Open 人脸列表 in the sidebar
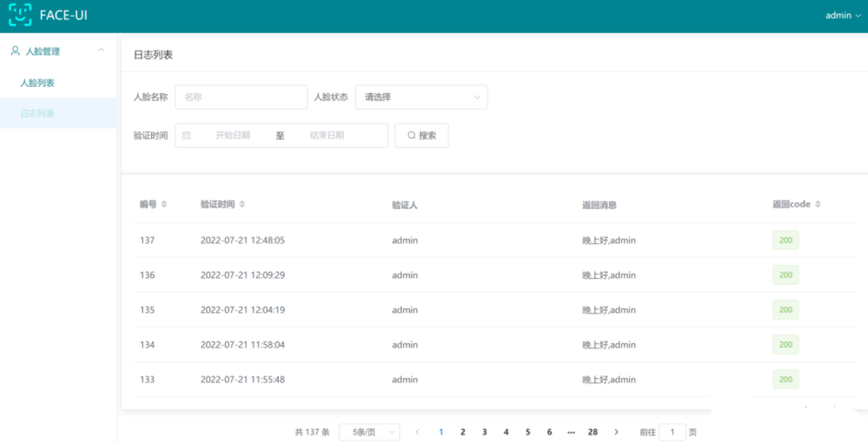The image size is (868, 443). (37, 83)
